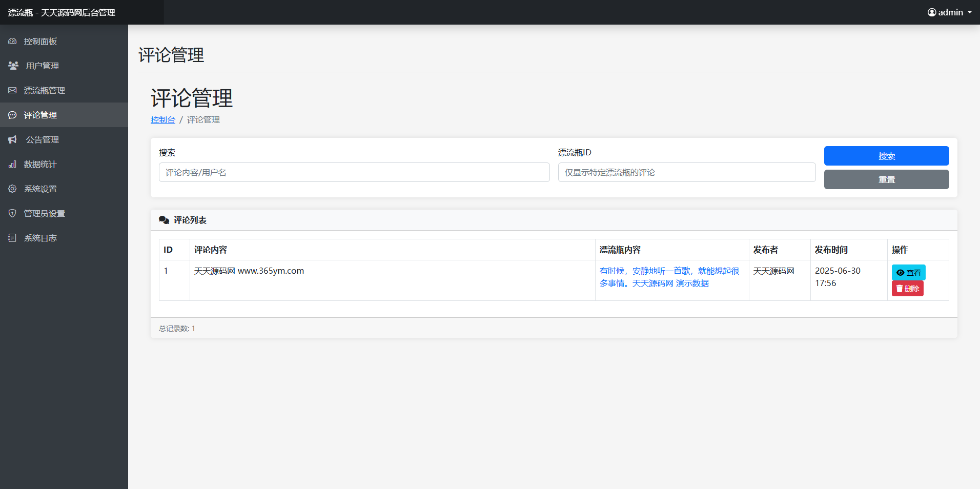Follow the 控制台 breadcrumb link
This screenshot has width=980, height=489.
(x=162, y=119)
